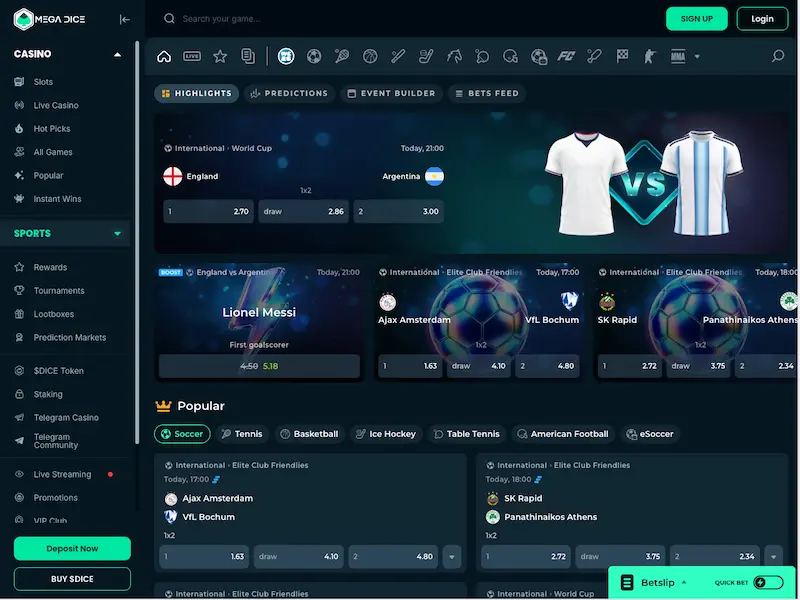Open the sportsbook home icon

(x=164, y=56)
